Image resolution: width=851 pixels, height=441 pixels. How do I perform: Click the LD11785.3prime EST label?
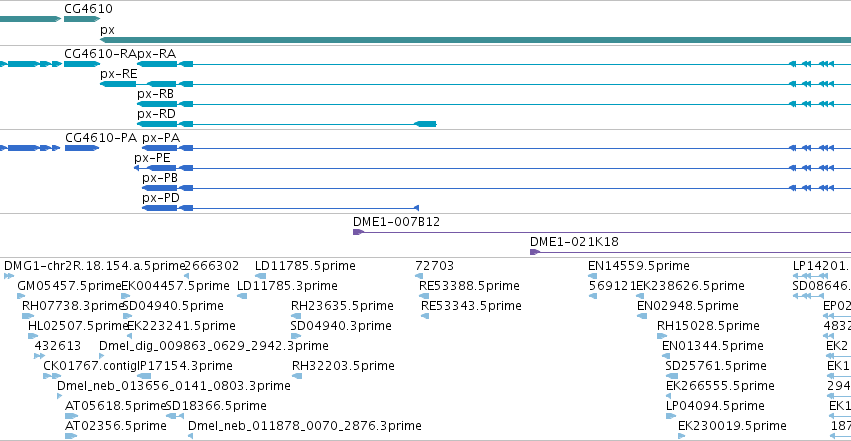[287, 286]
